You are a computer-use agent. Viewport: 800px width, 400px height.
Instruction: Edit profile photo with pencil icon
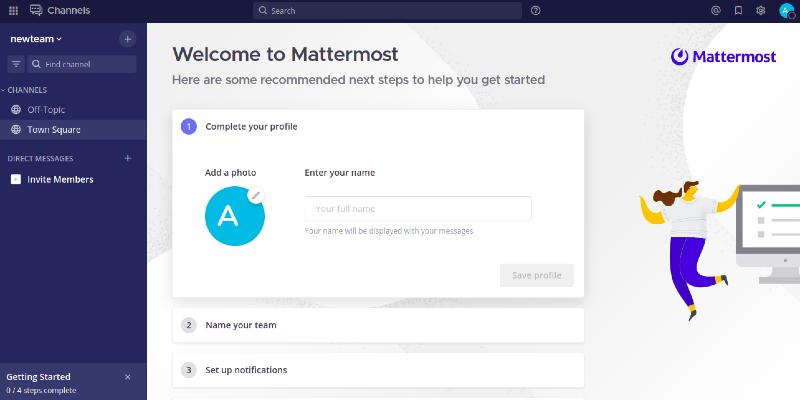pos(256,195)
